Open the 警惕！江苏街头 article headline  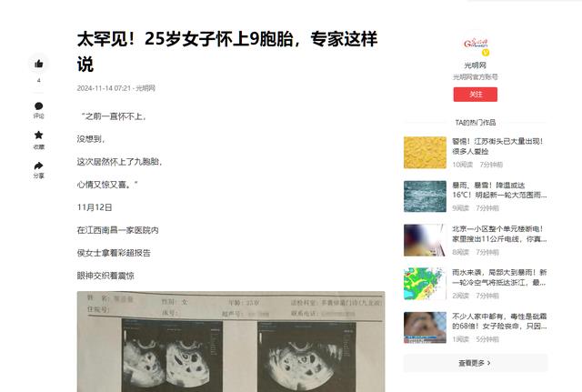[497, 146]
